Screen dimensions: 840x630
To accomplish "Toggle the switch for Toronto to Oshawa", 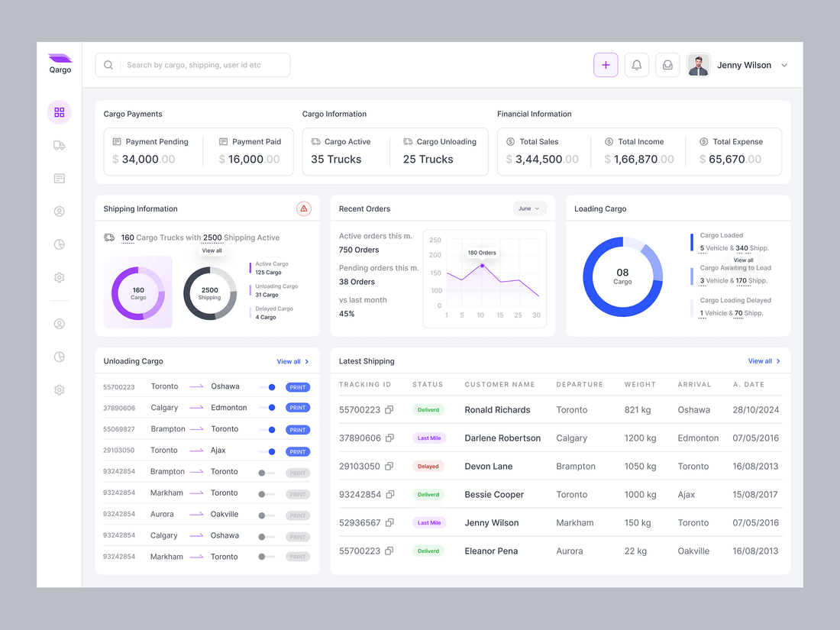I will tap(267, 387).
